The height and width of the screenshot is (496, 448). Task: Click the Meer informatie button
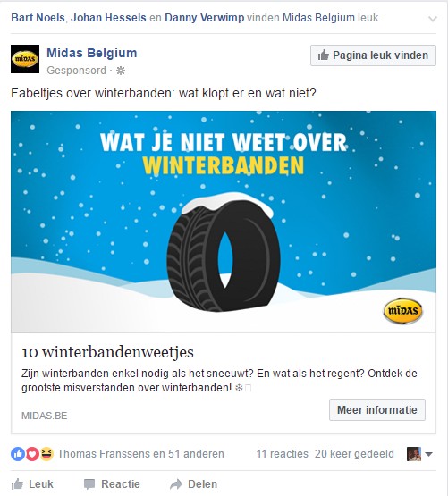(377, 410)
